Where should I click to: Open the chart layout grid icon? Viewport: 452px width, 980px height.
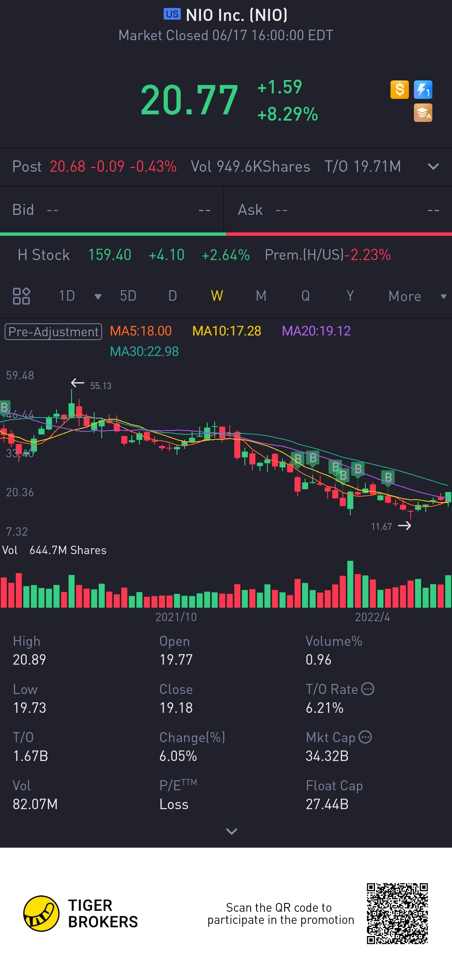21,296
